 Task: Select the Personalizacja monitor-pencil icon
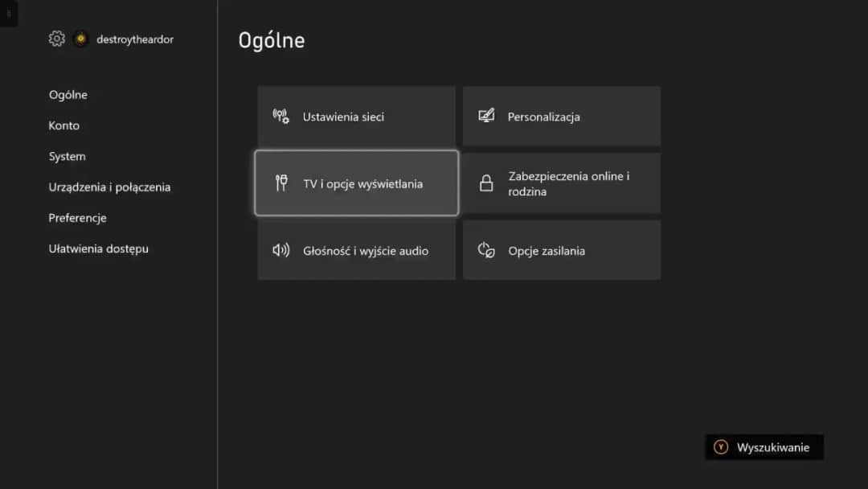486,117
